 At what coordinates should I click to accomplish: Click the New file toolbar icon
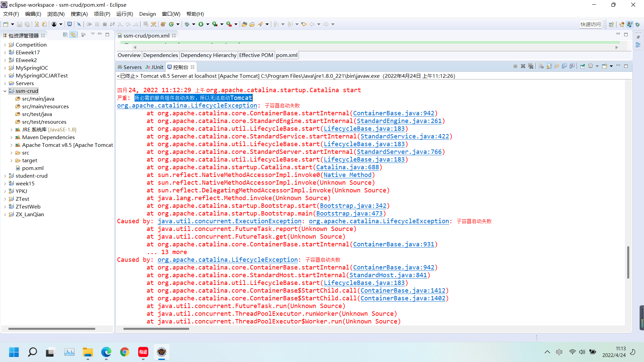click(x=6, y=24)
